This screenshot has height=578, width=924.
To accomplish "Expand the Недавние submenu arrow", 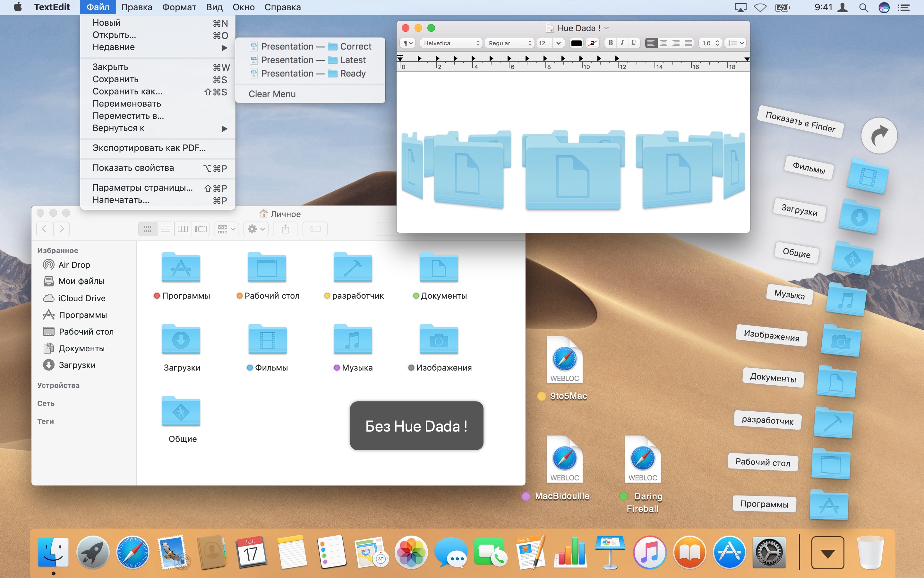I will pos(225,48).
